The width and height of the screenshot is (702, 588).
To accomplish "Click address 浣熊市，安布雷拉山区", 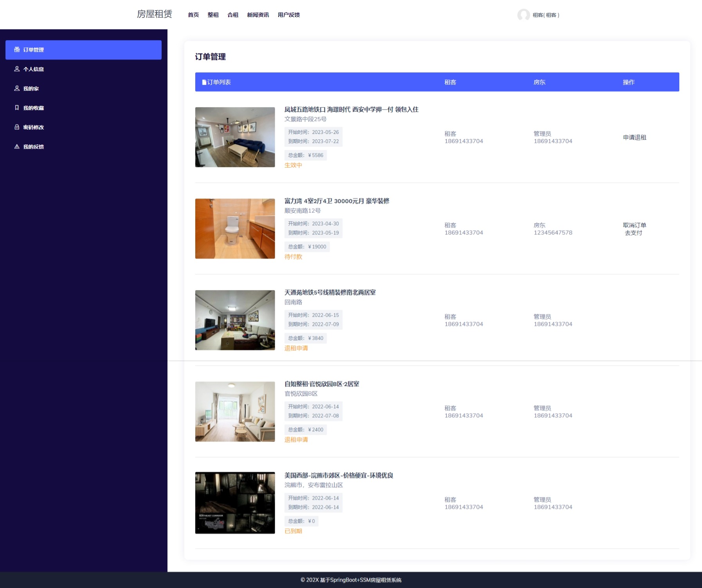I will [x=314, y=485].
